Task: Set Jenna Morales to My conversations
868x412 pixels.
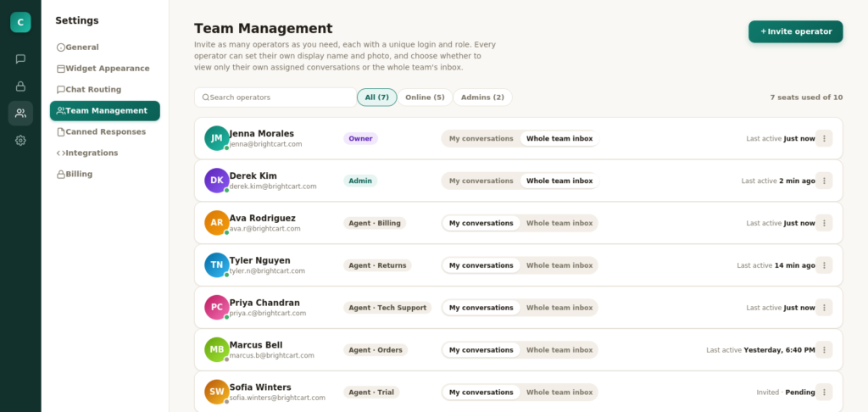Action: (481, 138)
